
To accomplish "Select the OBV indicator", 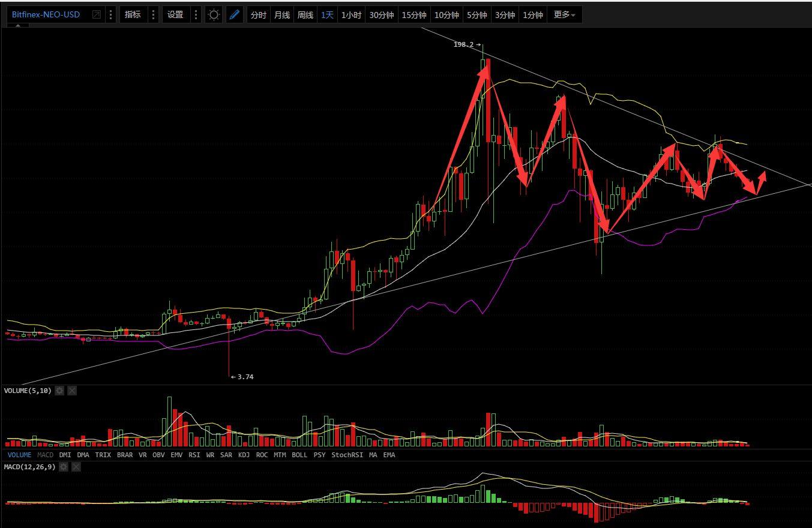I will click(x=158, y=455).
